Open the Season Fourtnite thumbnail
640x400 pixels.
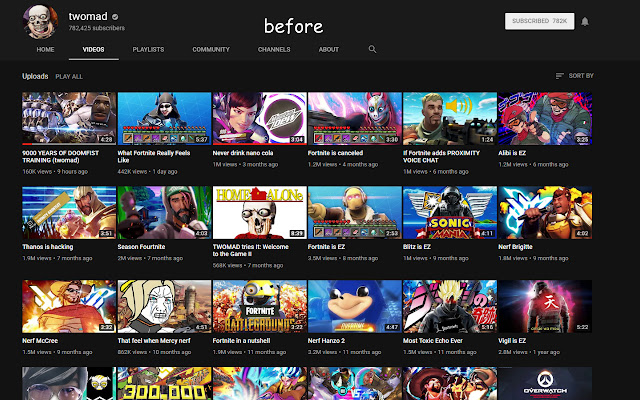[x=164, y=213]
